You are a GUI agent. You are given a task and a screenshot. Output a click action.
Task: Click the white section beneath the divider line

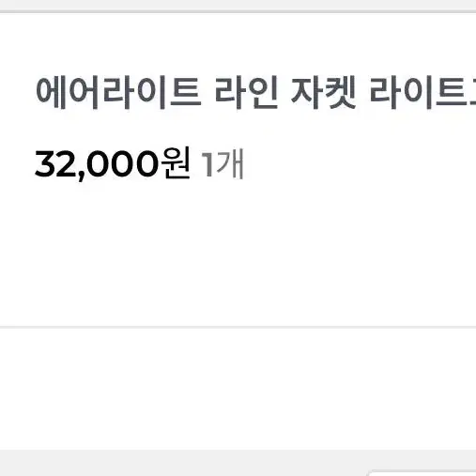click(x=238, y=389)
